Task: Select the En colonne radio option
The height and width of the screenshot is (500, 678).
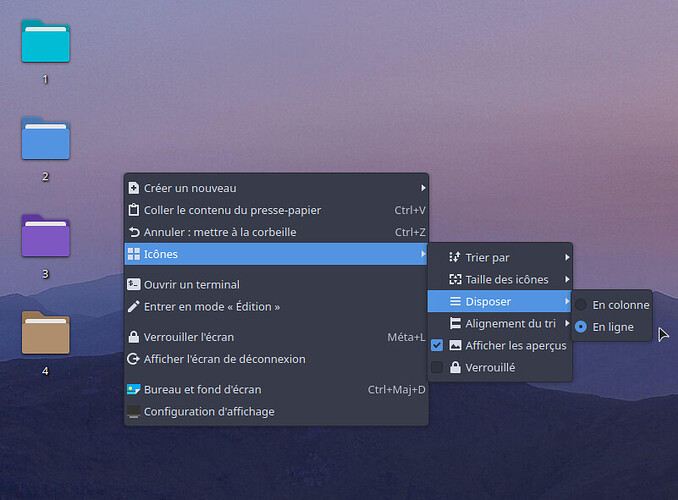Action: pos(581,305)
